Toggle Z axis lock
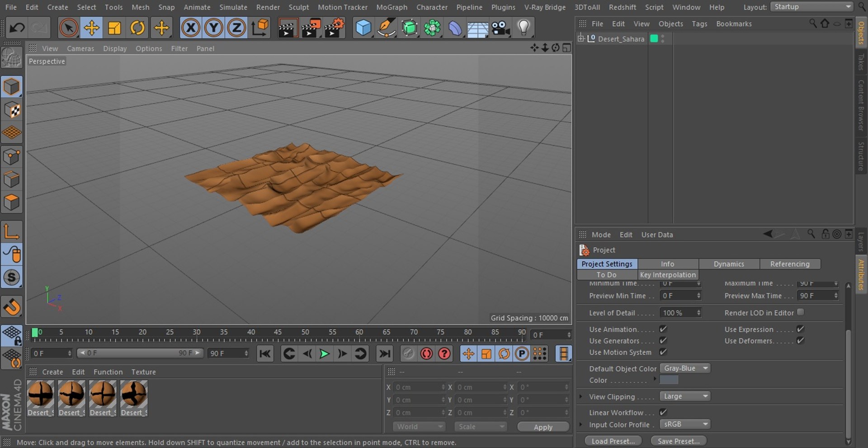The height and width of the screenshot is (448, 868). click(x=236, y=28)
